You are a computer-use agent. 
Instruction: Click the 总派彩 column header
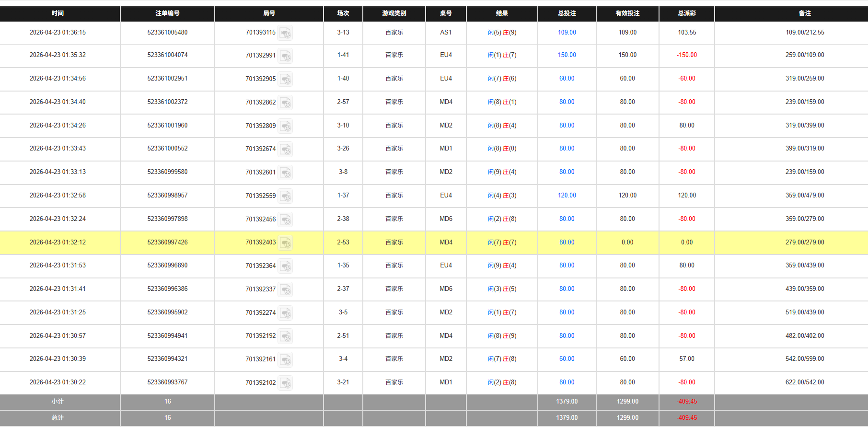[687, 13]
